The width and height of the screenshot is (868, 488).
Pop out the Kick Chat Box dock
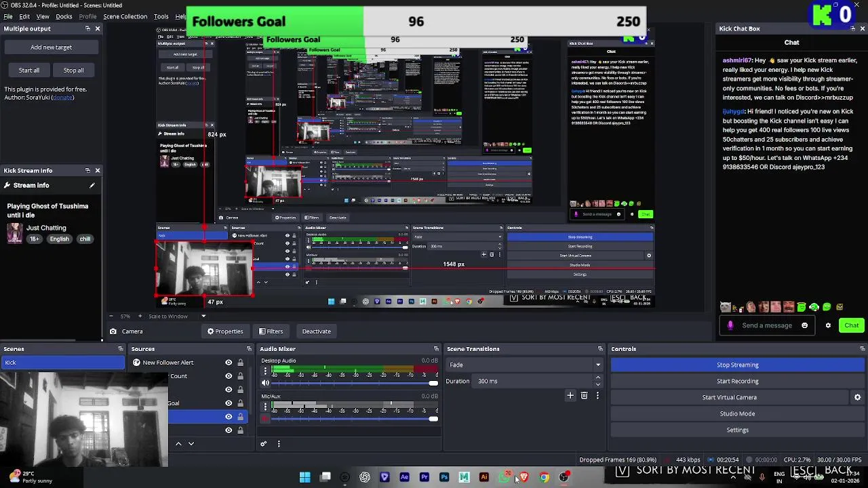pyautogui.click(x=853, y=28)
